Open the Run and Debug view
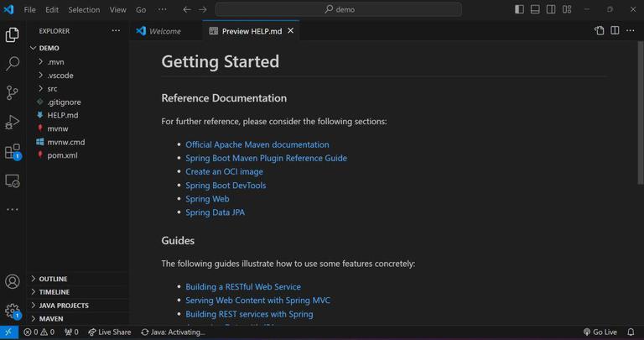This screenshot has width=644, height=340. [x=13, y=123]
